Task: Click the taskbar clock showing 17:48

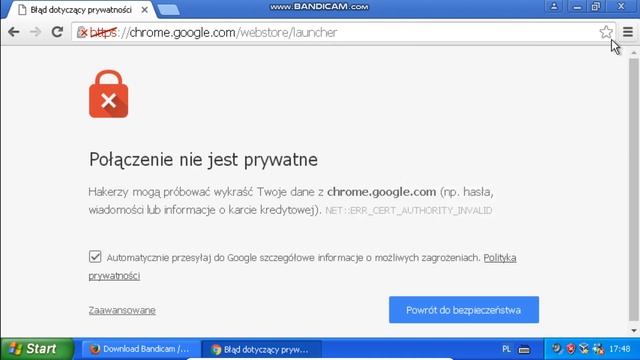Action: pyautogui.click(x=620, y=349)
